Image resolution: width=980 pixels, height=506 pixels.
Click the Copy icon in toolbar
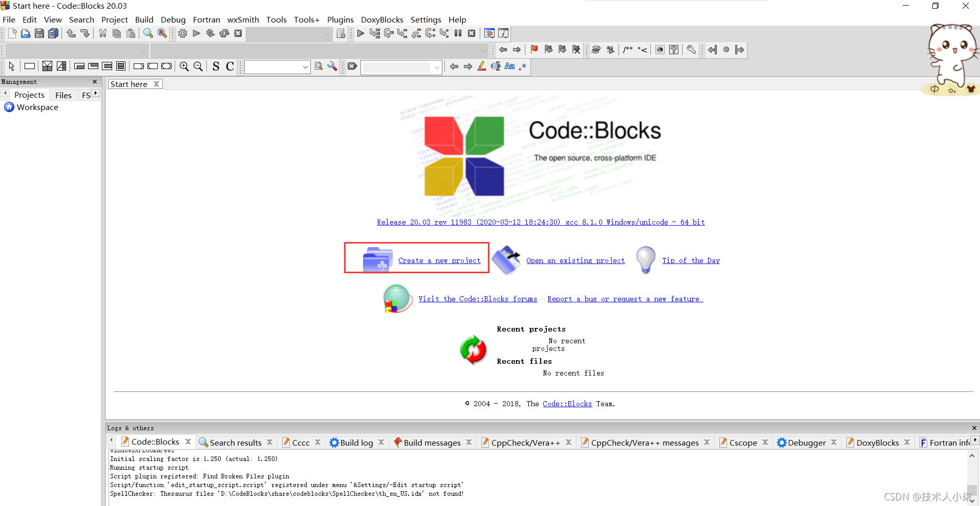tap(117, 33)
